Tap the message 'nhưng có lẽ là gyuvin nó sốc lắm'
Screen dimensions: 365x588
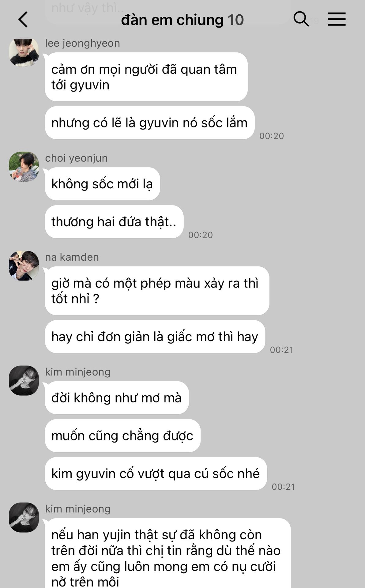150,123
